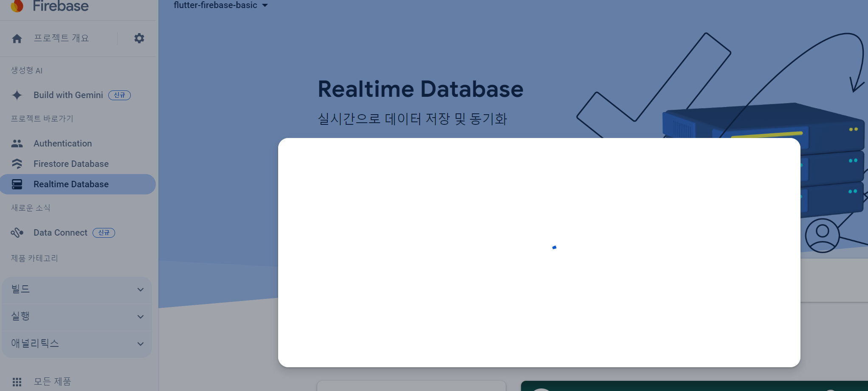The height and width of the screenshot is (391, 868).
Task: Go to Authentication
Action: click(63, 143)
